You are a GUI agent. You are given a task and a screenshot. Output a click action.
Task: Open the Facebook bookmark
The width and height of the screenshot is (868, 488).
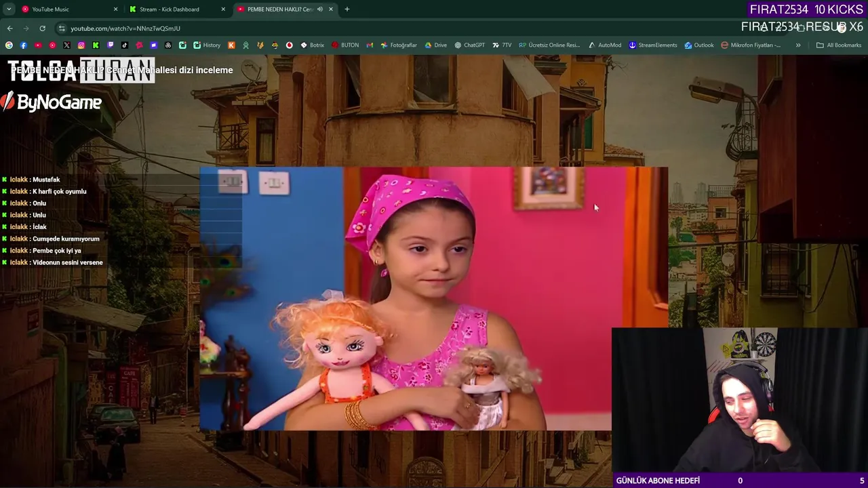pos(23,45)
